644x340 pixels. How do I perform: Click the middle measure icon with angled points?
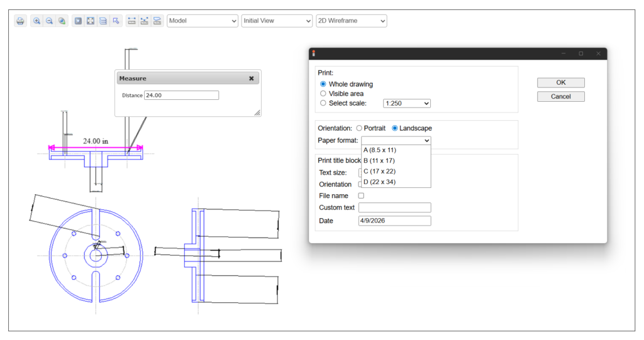[144, 21]
